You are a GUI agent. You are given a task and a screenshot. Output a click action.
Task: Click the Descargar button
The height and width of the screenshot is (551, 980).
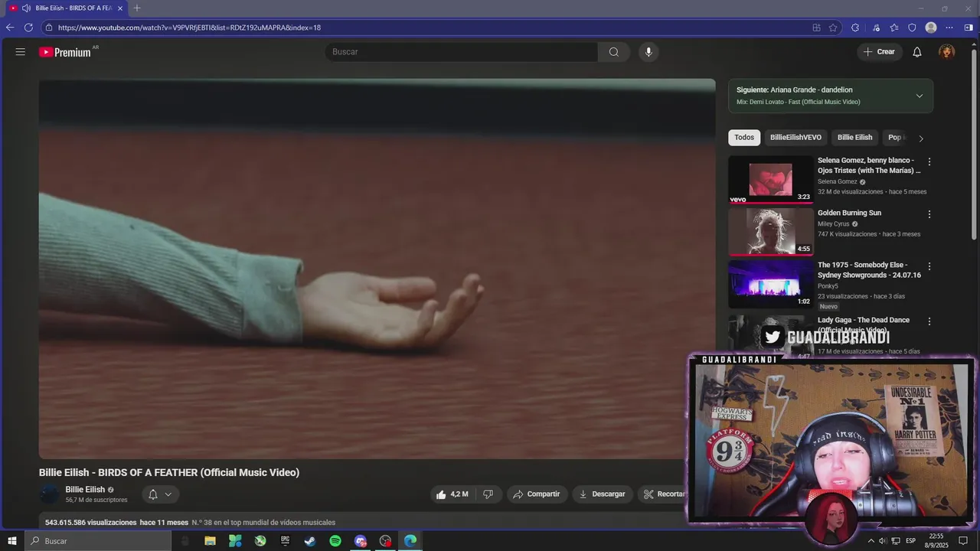(603, 494)
